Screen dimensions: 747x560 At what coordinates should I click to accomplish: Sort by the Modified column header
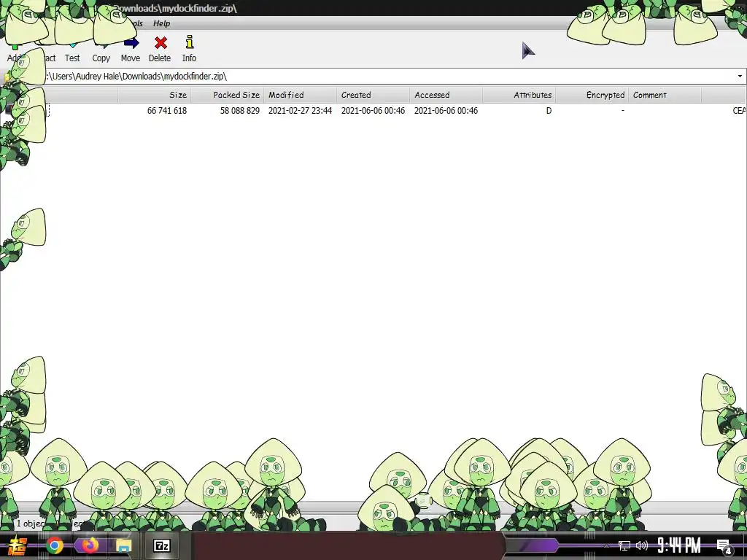(x=300, y=95)
